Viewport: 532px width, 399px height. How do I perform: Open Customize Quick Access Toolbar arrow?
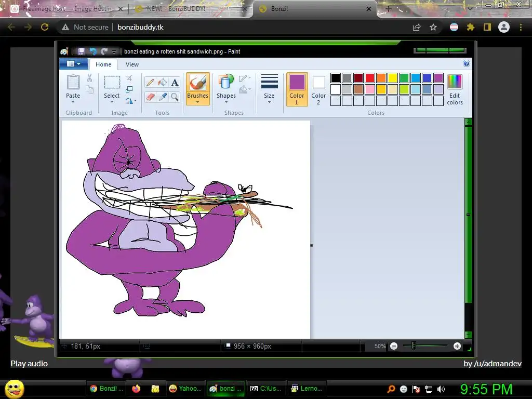pos(114,51)
